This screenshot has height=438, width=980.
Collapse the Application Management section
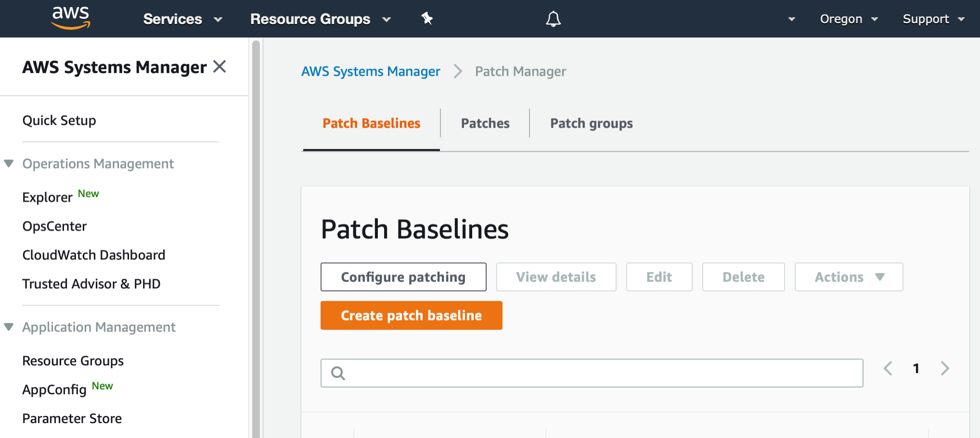click(x=9, y=326)
